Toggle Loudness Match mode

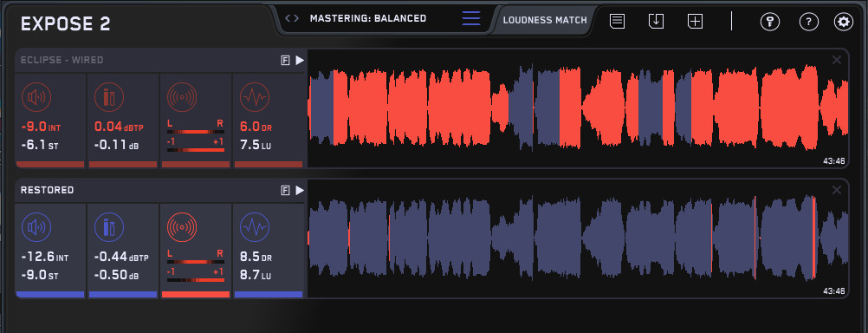click(x=545, y=20)
